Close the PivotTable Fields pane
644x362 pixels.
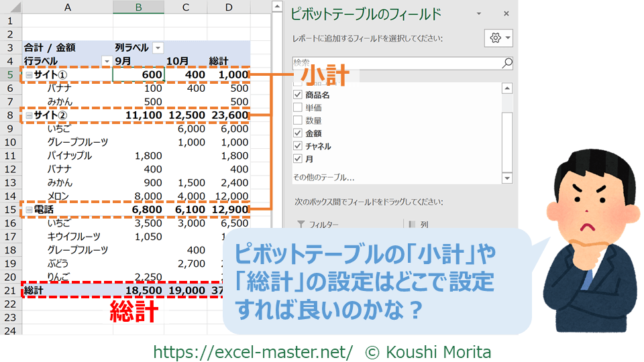tap(506, 13)
